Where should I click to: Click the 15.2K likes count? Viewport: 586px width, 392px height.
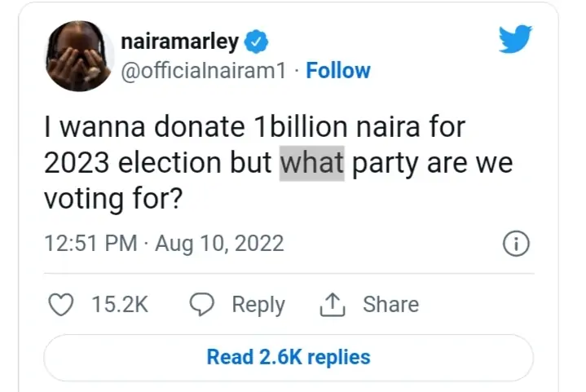pyautogui.click(x=120, y=305)
